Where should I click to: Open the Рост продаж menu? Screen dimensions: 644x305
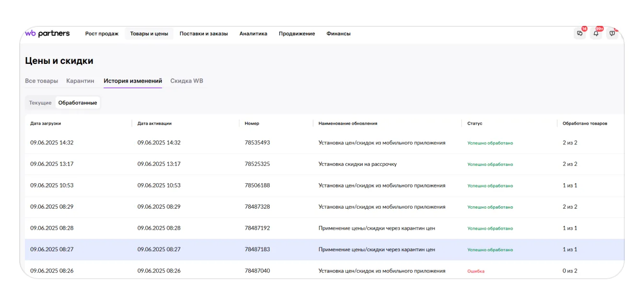click(102, 34)
